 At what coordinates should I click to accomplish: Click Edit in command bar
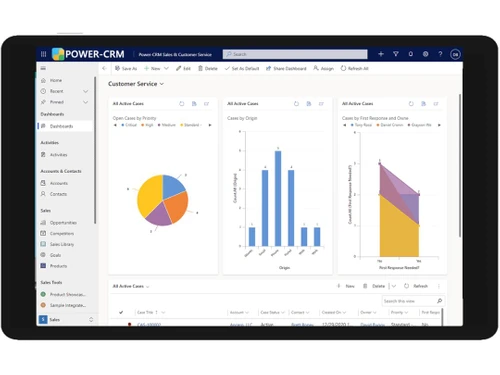(183, 68)
